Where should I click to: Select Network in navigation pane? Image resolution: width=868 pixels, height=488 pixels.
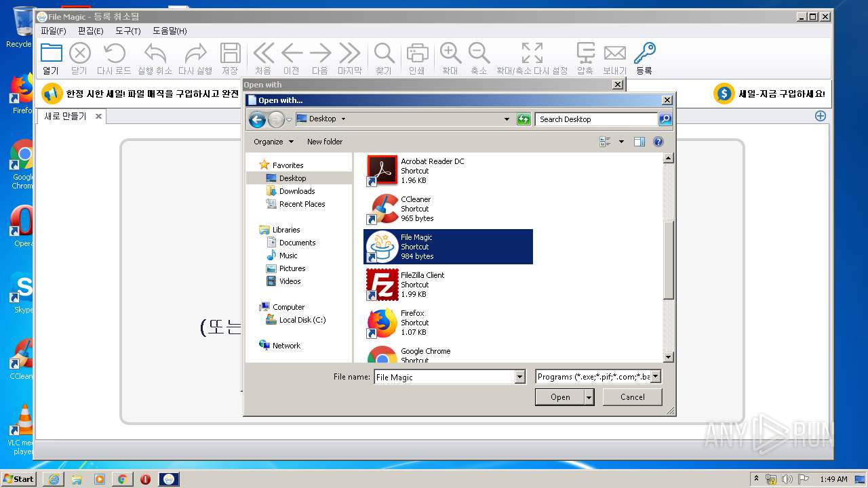pos(286,346)
